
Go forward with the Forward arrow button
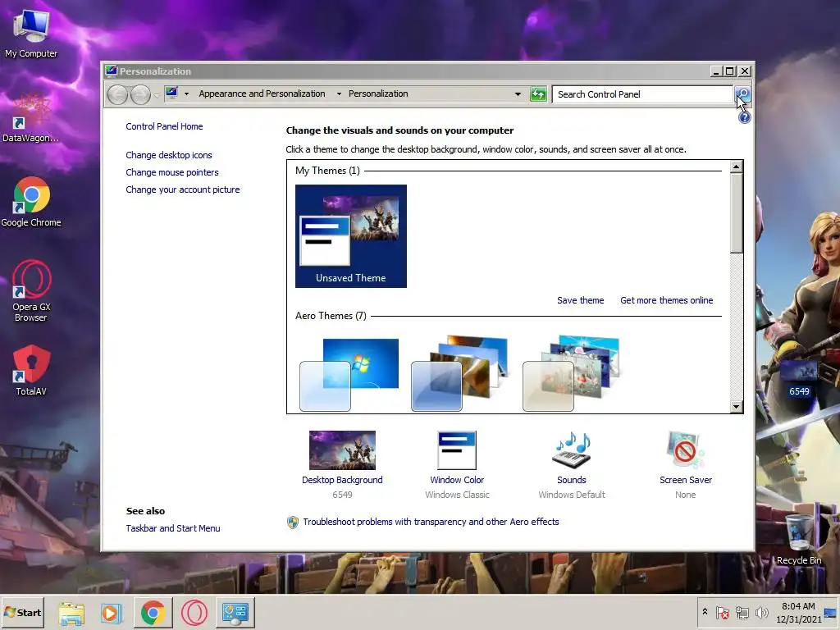coord(140,95)
